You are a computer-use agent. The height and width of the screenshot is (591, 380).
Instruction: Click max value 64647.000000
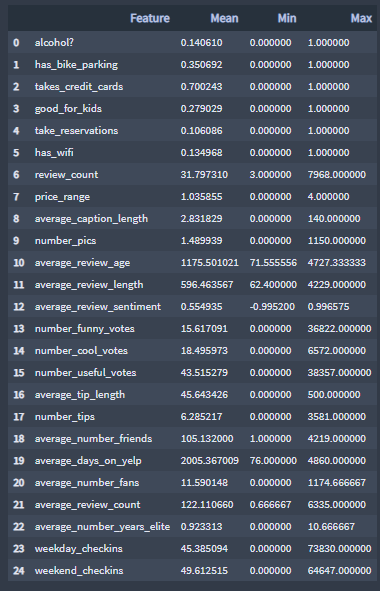click(x=339, y=571)
